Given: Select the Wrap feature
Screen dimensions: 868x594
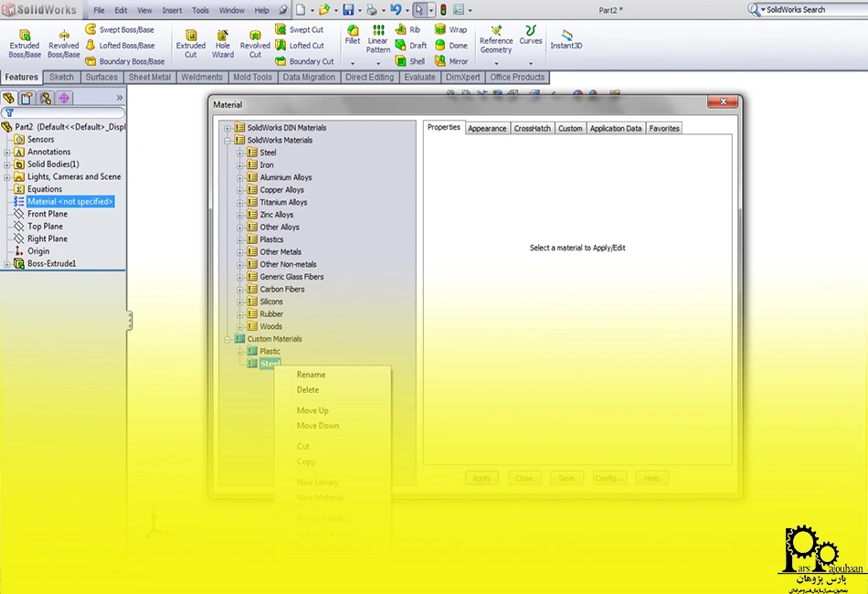Looking at the screenshot, I should point(451,29).
